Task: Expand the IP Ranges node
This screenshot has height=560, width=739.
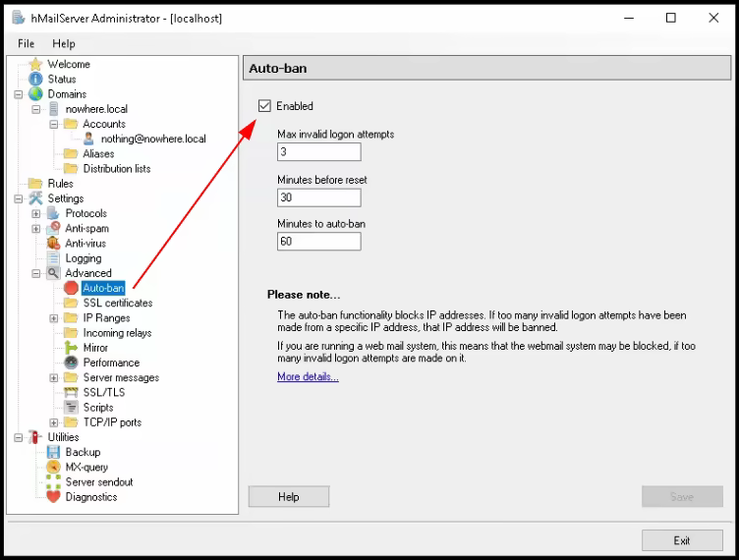Action: tap(54, 318)
